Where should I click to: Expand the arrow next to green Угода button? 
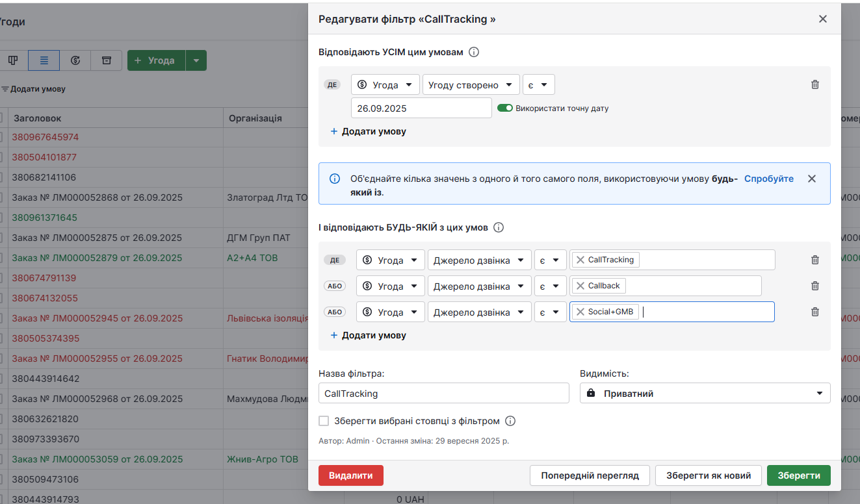click(x=196, y=60)
